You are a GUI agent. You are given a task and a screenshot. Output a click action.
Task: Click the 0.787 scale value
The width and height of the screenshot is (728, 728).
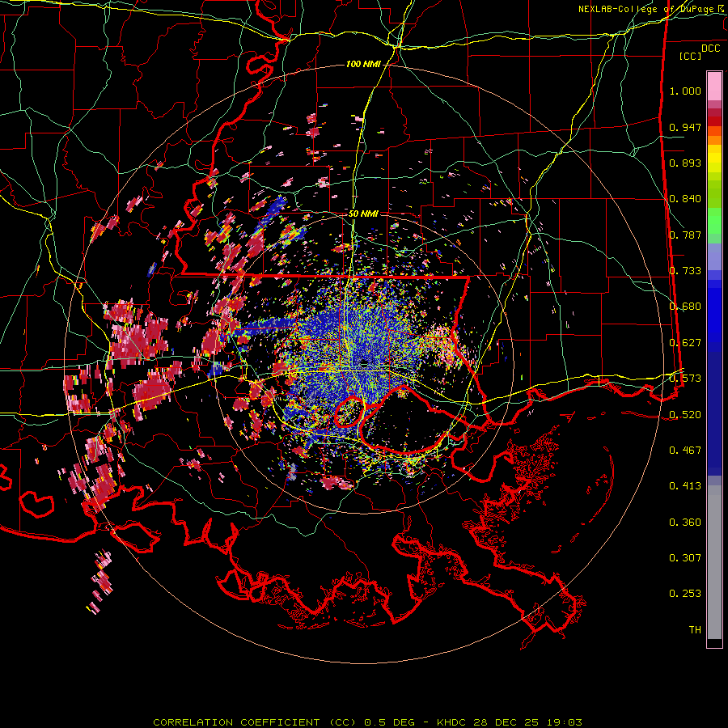pos(685,235)
